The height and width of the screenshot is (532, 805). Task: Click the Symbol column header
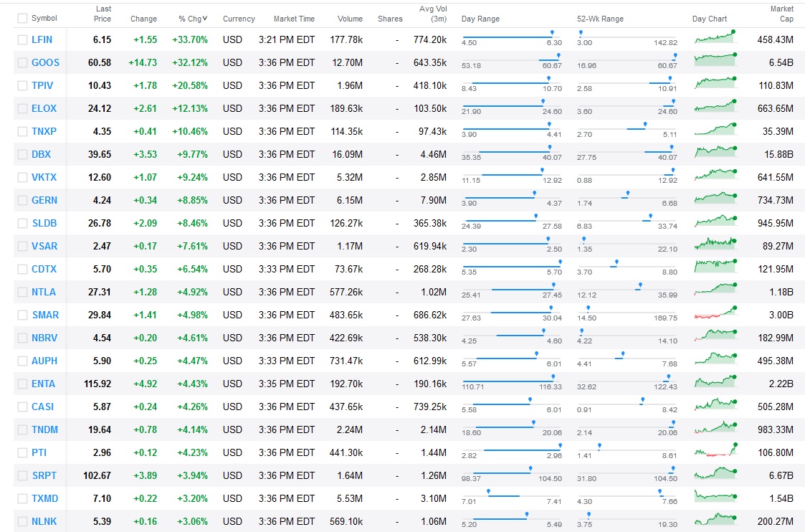pos(44,18)
